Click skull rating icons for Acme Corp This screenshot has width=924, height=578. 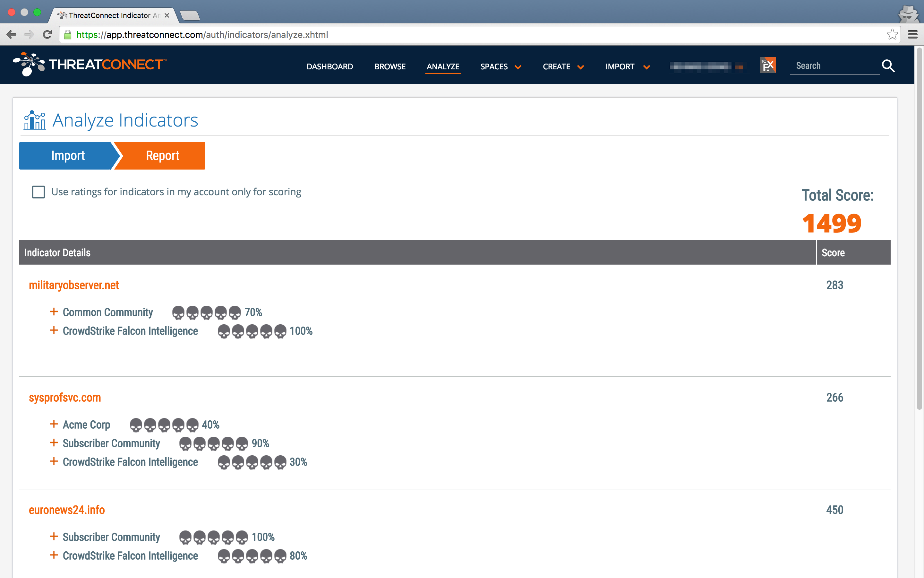tap(164, 425)
